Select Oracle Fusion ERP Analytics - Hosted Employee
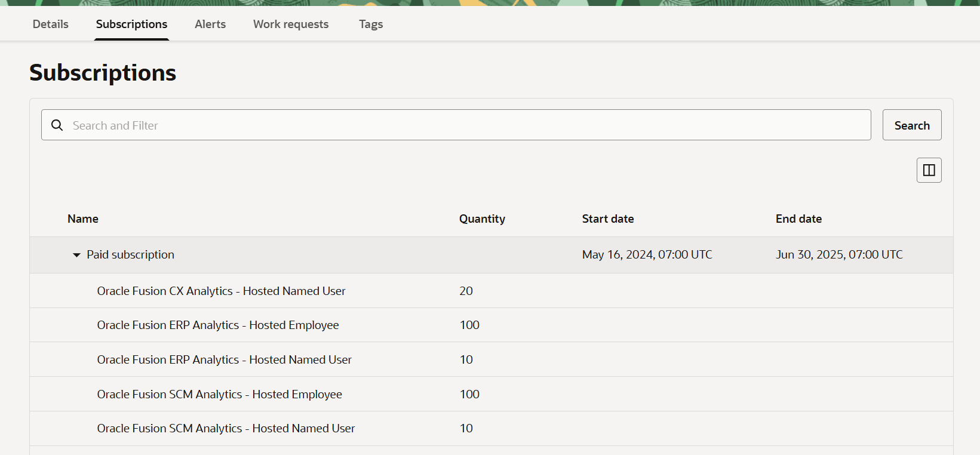Viewport: 980px width, 455px height. 218,325
